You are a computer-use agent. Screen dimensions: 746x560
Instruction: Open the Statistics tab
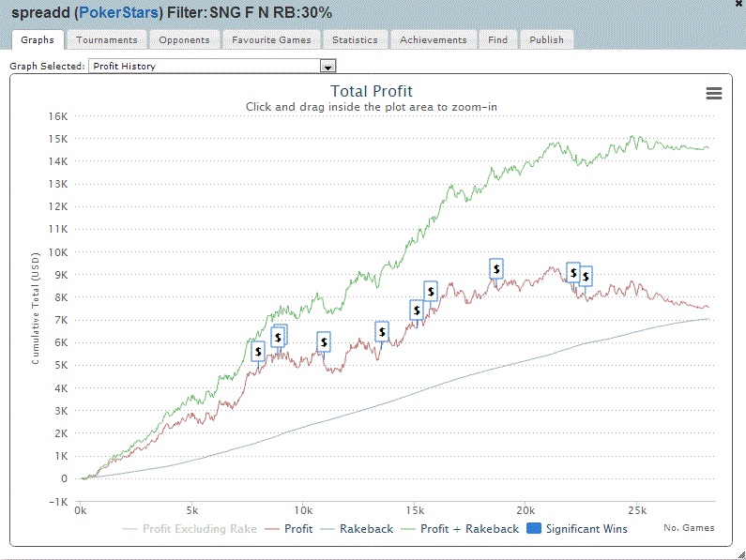(x=355, y=40)
